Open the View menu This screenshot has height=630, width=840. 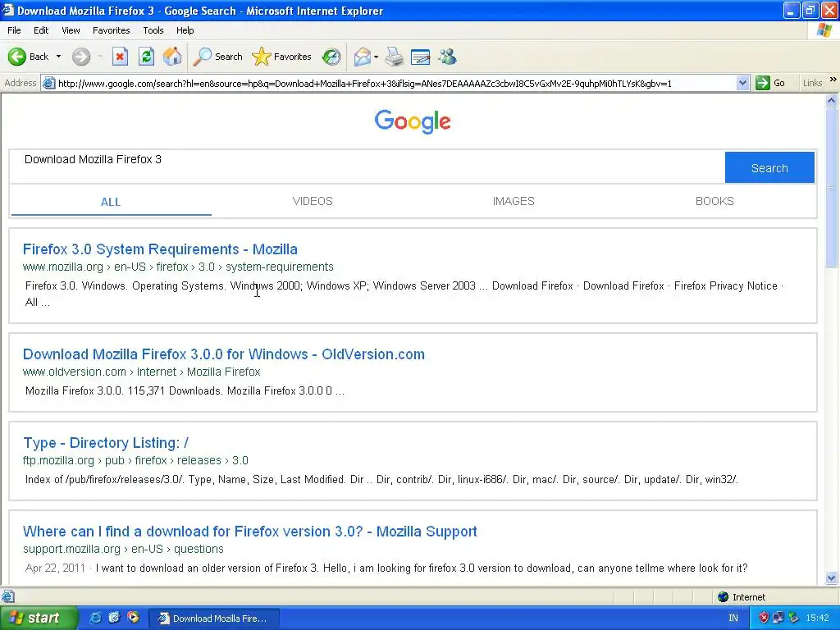pyautogui.click(x=71, y=30)
